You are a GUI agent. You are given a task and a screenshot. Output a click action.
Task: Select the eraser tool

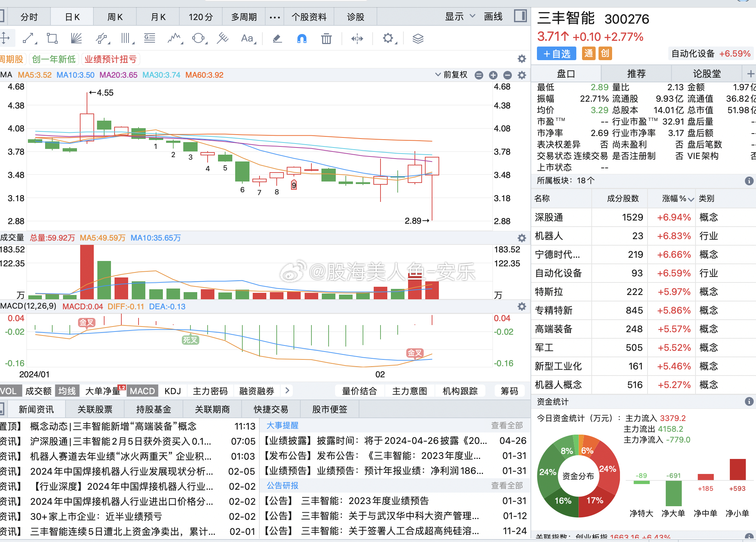(277, 38)
